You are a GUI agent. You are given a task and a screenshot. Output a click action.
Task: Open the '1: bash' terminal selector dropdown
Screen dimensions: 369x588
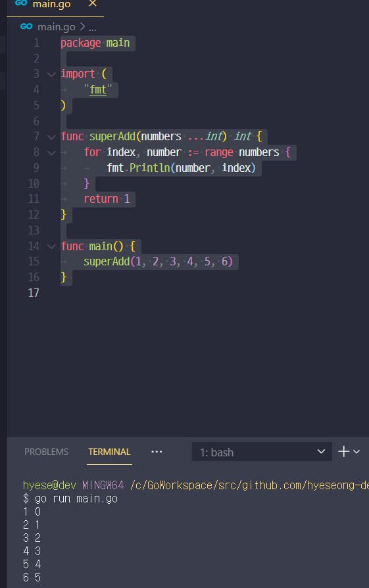tap(262, 452)
